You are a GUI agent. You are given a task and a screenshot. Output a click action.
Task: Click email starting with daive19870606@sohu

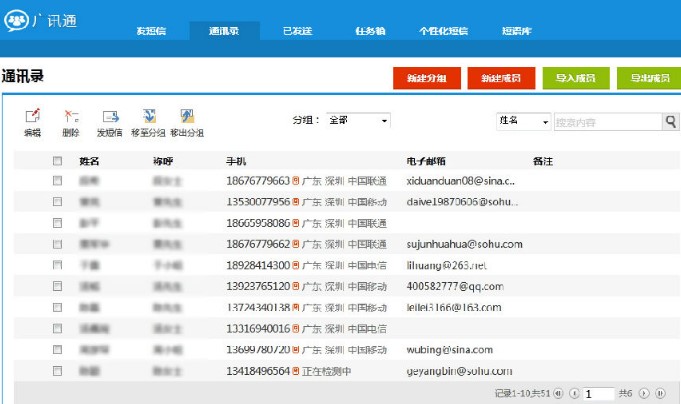click(x=462, y=202)
